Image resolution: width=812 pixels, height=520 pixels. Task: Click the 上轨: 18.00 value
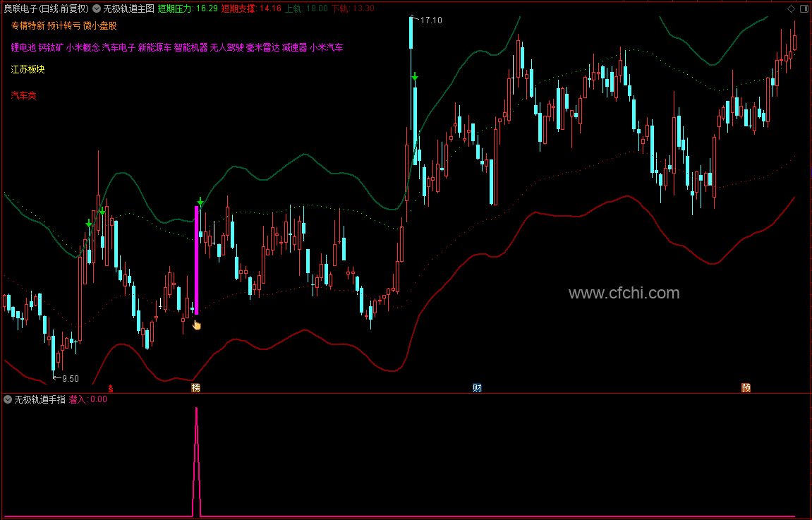[306, 8]
